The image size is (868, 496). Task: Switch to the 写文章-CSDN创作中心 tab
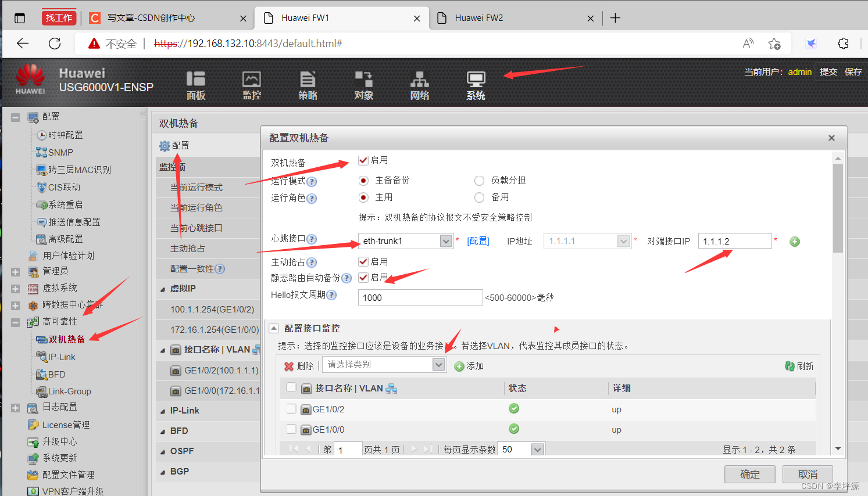click(x=167, y=18)
